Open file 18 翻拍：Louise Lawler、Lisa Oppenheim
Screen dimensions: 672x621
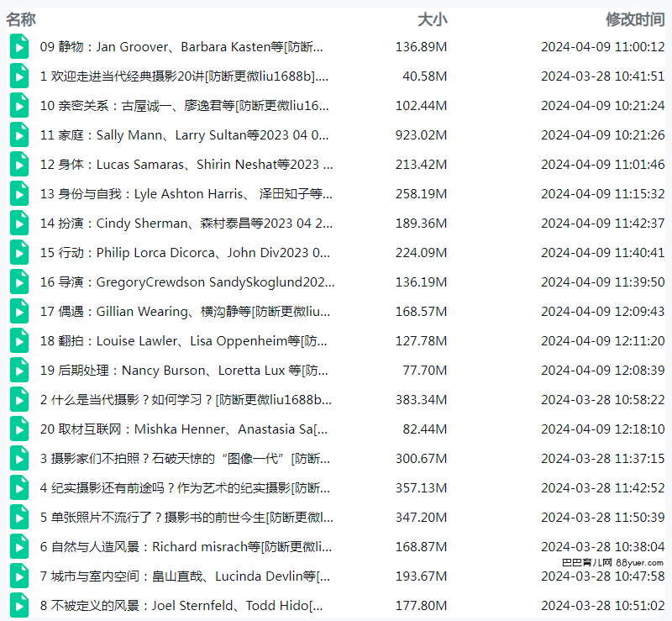coord(184,341)
